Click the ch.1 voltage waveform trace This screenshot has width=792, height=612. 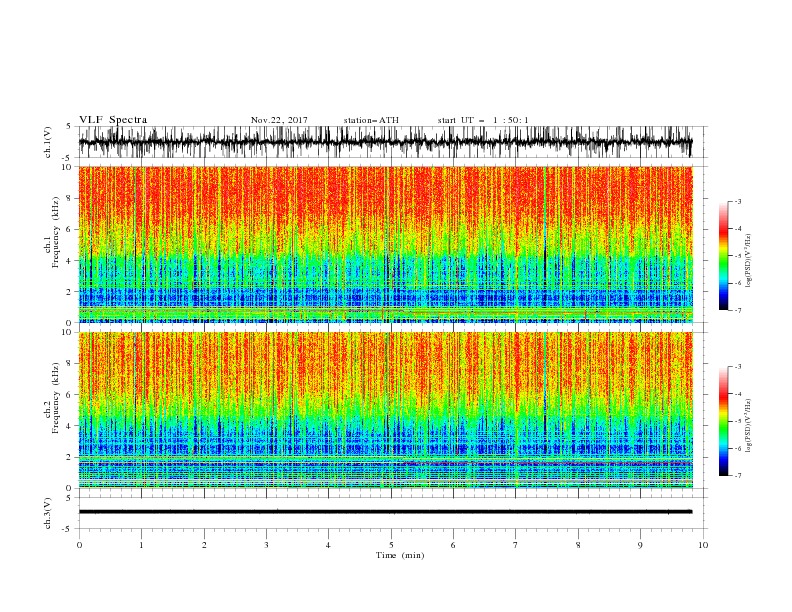pyautogui.click(x=385, y=142)
